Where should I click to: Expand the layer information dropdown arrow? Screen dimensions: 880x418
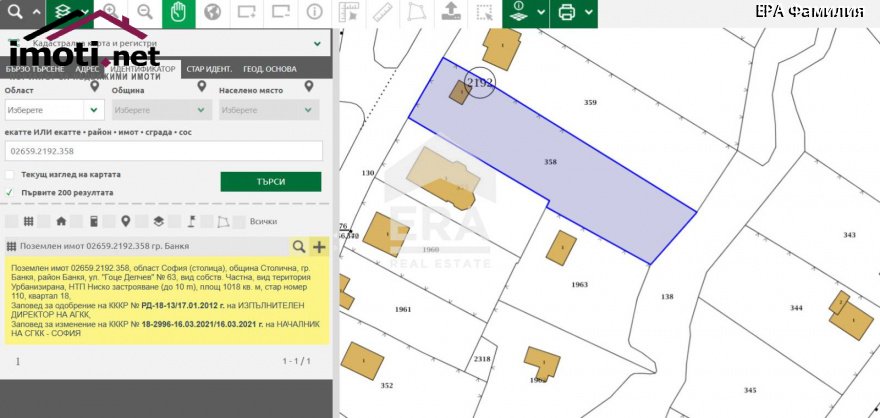[x=541, y=12]
